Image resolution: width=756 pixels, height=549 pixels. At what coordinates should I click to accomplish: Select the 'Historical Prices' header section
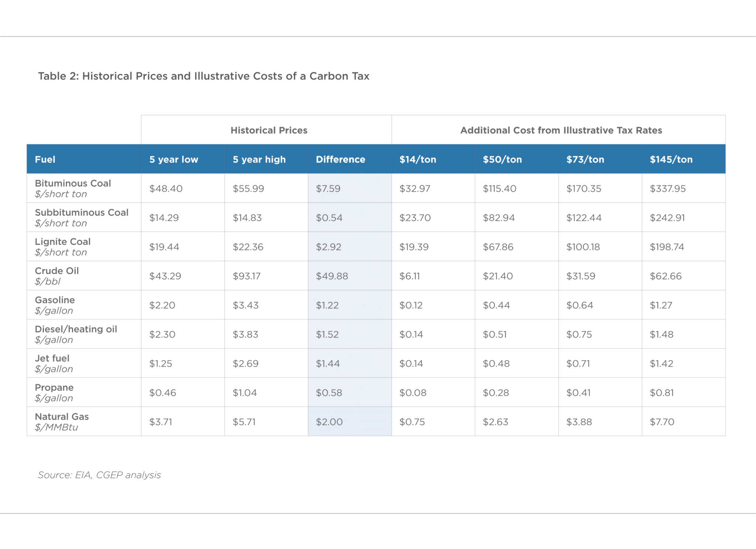click(x=268, y=130)
